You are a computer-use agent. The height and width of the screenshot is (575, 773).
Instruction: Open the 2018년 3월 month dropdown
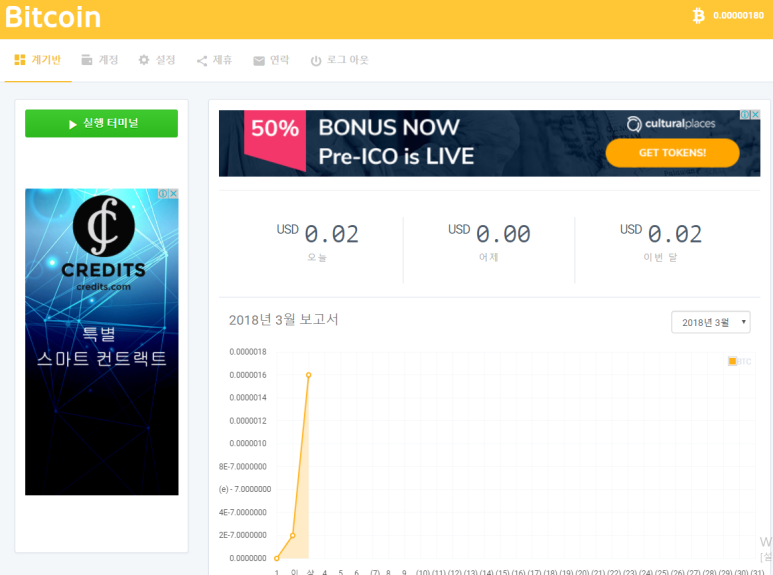[710, 322]
